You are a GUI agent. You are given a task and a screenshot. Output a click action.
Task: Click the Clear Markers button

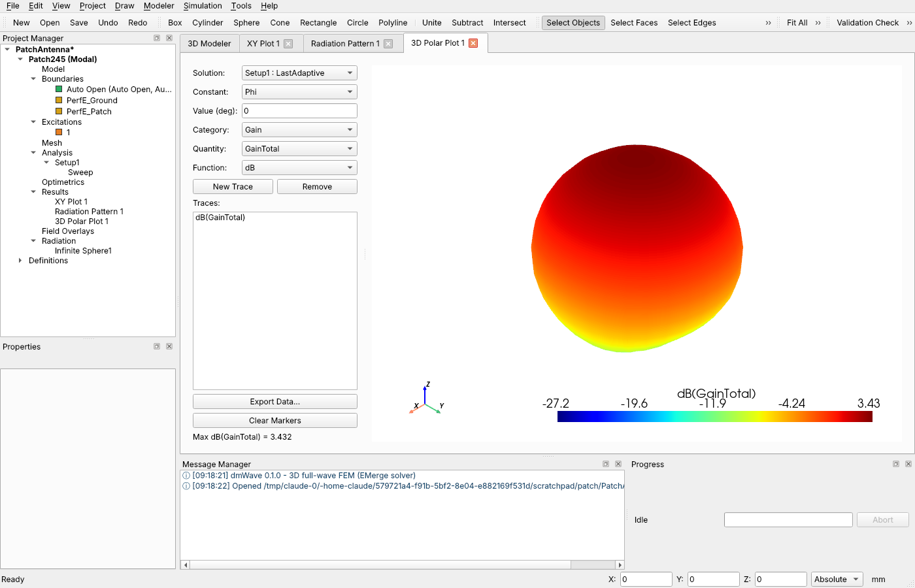pos(274,421)
